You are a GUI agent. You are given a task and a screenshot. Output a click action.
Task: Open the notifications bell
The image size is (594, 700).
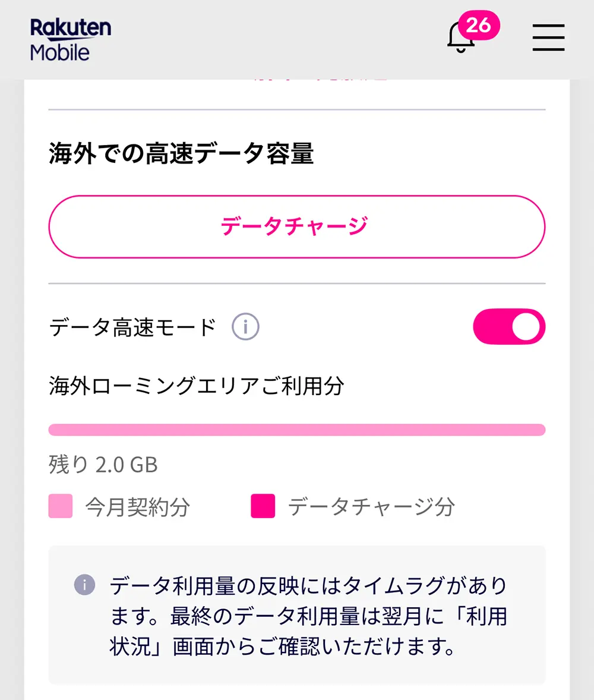(x=460, y=39)
